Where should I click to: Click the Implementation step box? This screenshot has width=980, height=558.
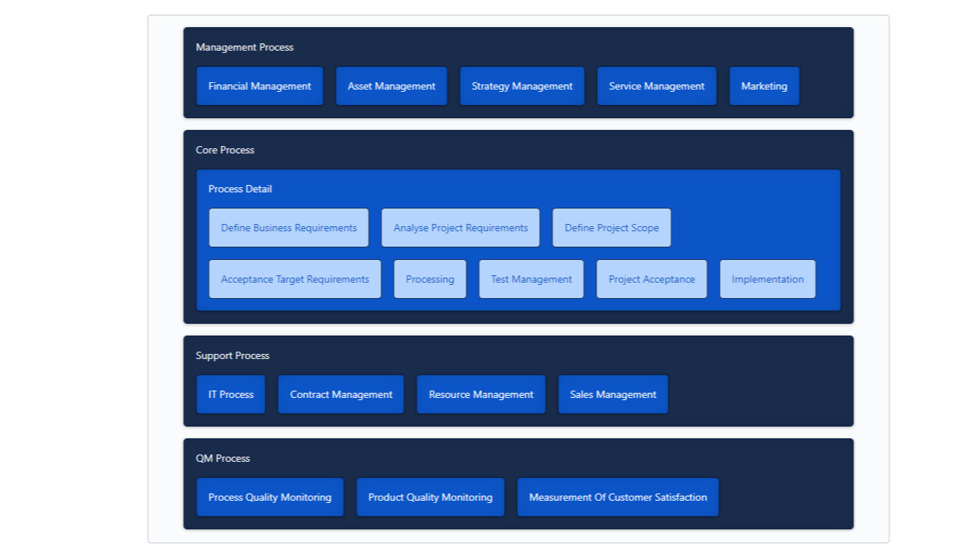tap(768, 279)
